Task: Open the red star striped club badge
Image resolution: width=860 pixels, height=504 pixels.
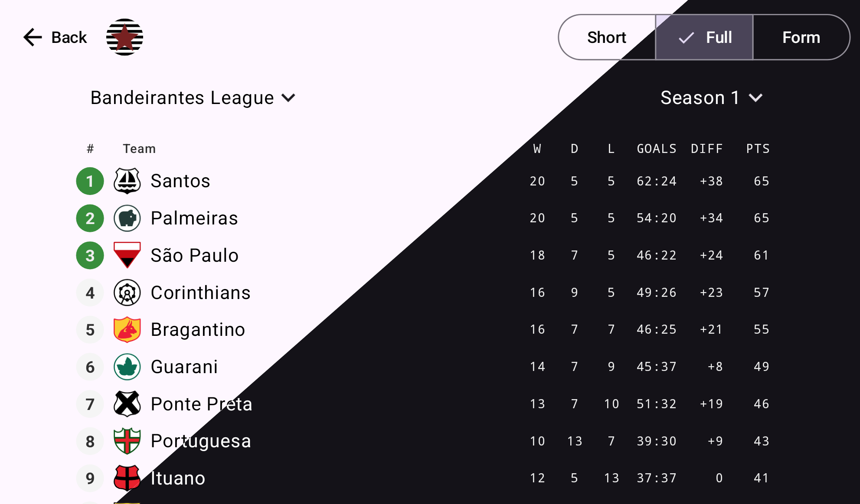Action: 124,37
